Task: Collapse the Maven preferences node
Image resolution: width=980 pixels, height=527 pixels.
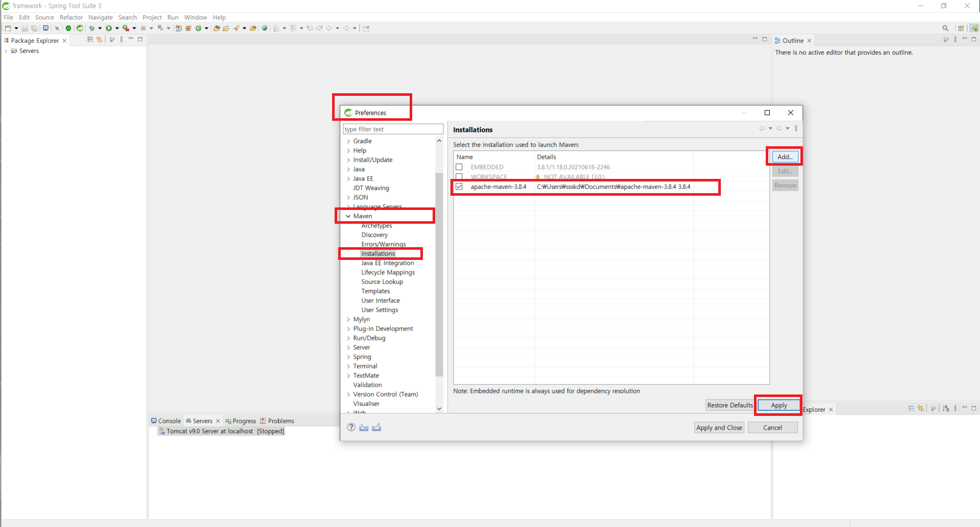Action: (x=348, y=216)
